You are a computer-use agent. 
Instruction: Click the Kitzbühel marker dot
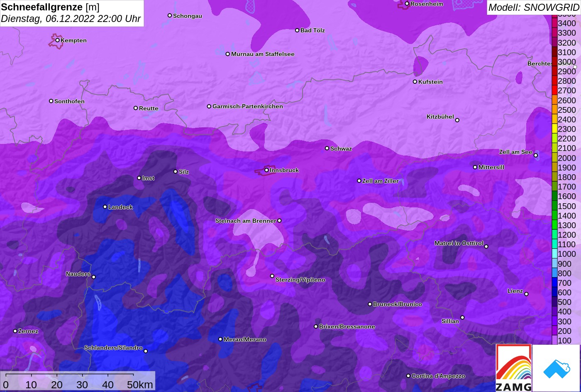click(x=457, y=120)
